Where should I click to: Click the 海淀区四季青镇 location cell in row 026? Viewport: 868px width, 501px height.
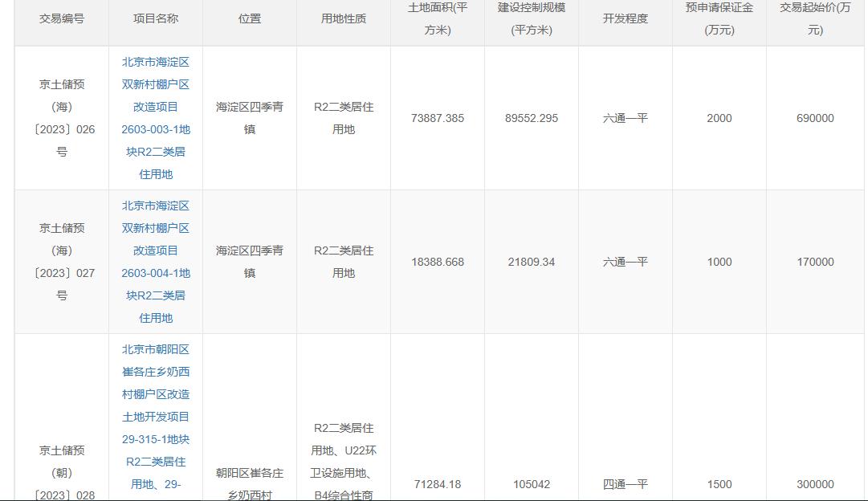pos(249,118)
